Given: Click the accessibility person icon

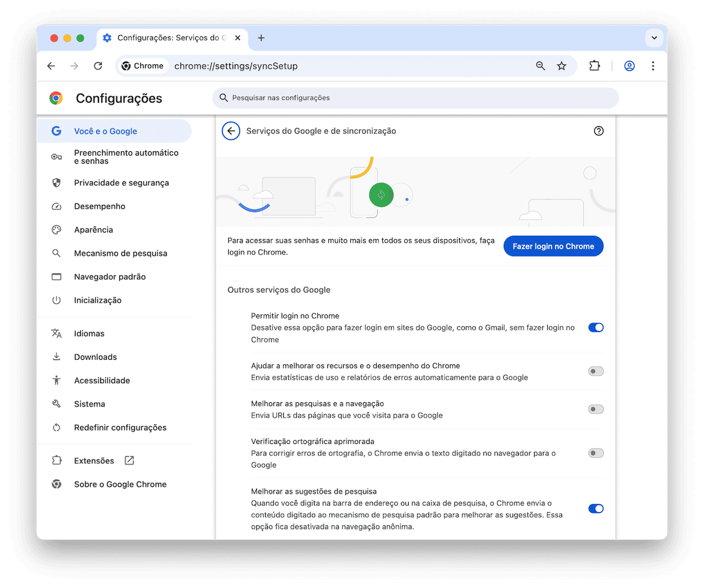Looking at the screenshot, I should point(56,380).
